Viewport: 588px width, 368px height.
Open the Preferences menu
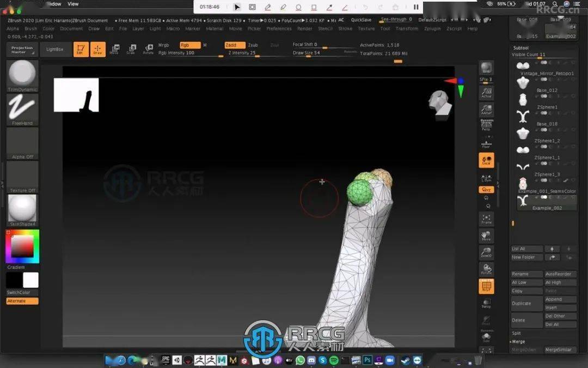pos(279,28)
